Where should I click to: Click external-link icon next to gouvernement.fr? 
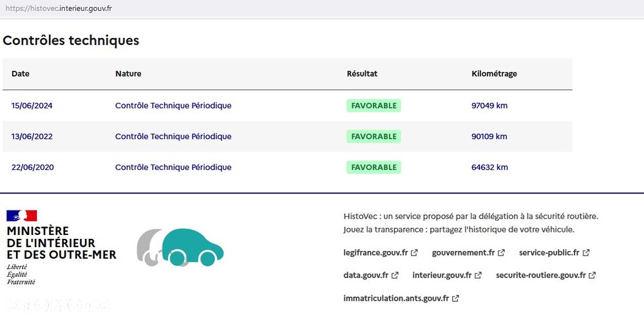click(x=502, y=253)
